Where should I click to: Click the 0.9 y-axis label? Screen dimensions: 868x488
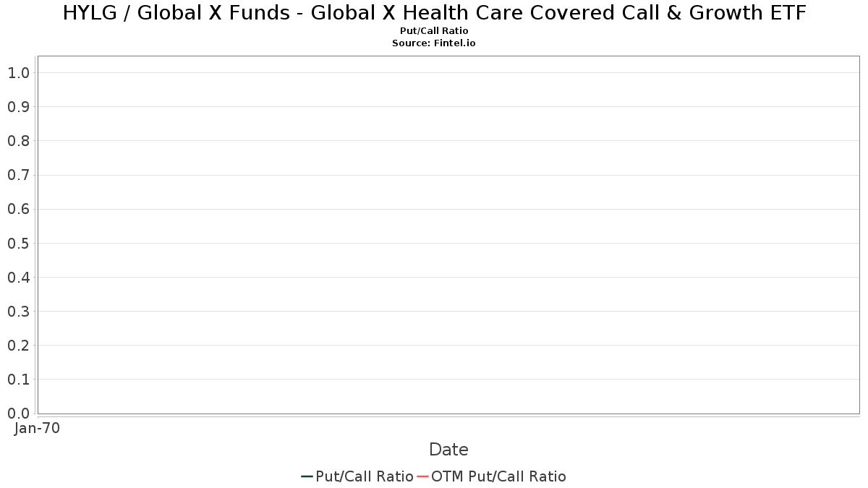pyautogui.click(x=18, y=107)
